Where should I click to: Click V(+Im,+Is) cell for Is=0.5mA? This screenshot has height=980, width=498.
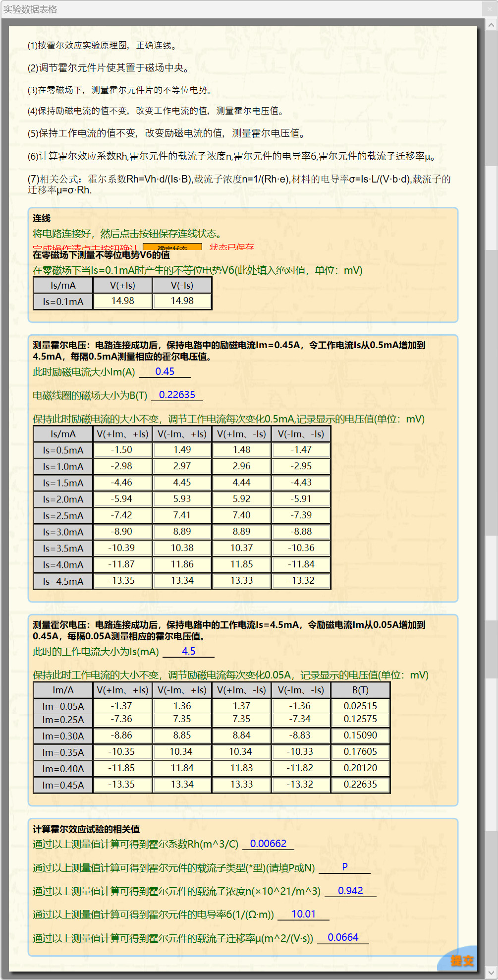coord(122,450)
